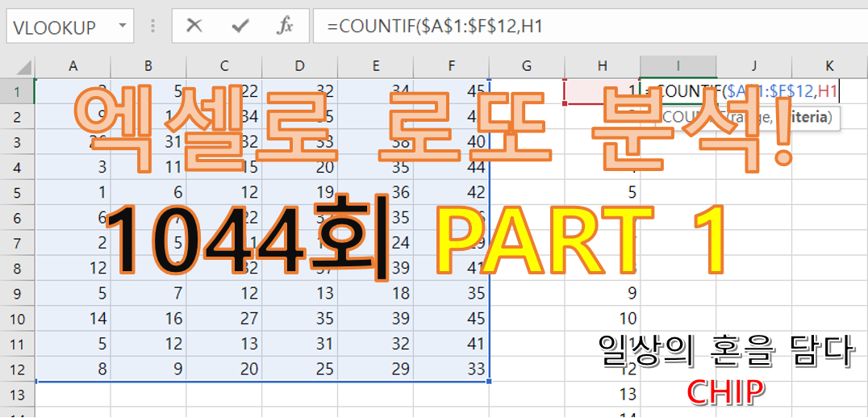
Task: Select column B header
Action: (x=148, y=66)
